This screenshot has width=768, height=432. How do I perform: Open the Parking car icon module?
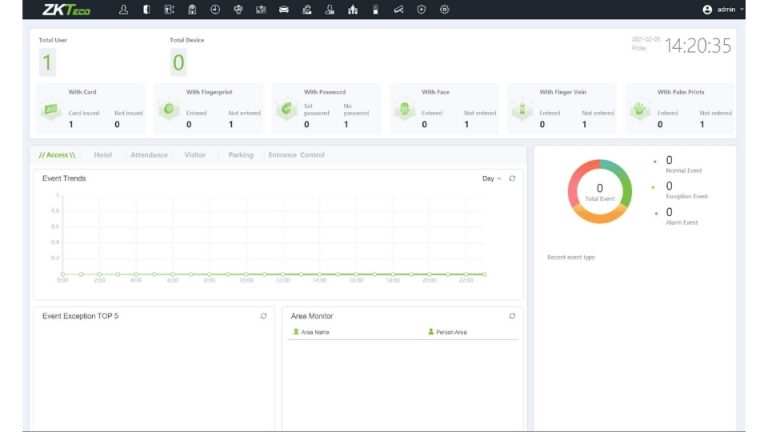(284, 9)
